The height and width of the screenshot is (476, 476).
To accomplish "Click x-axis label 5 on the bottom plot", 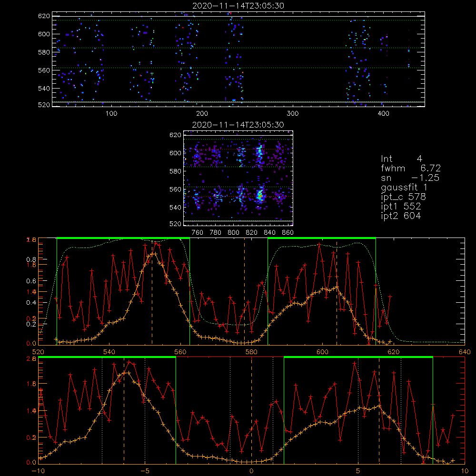I will [358, 471].
